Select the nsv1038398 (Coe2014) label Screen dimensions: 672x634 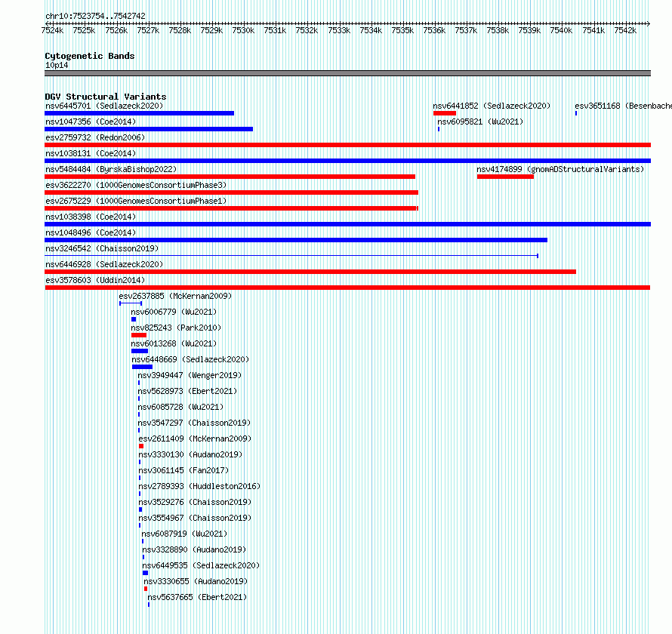pyautogui.click(x=91, y=217)
